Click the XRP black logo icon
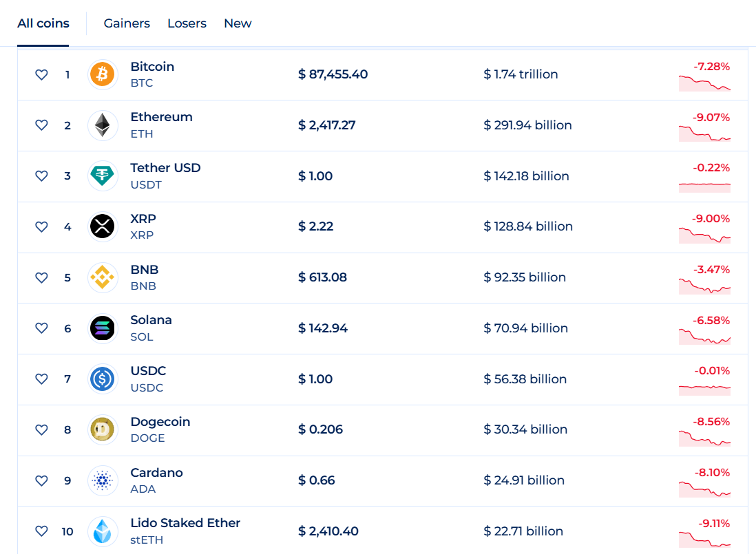The image size is (756, 554). click(102, 226)
